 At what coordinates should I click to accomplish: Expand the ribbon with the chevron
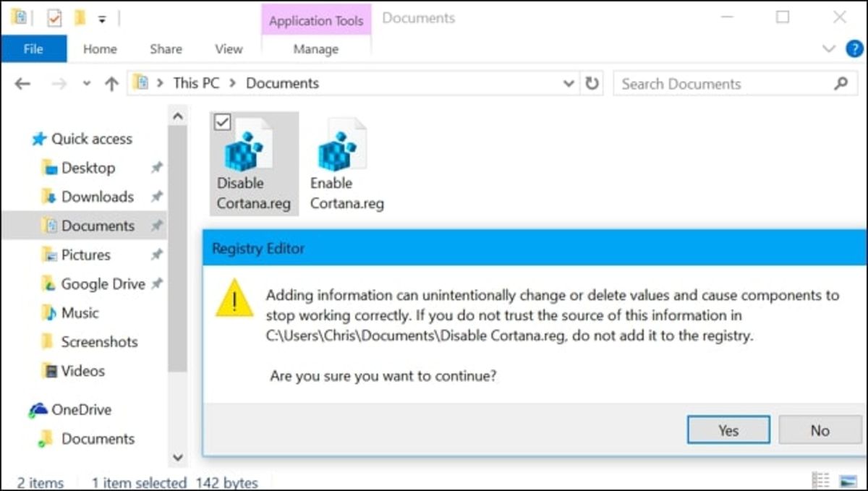829,49
